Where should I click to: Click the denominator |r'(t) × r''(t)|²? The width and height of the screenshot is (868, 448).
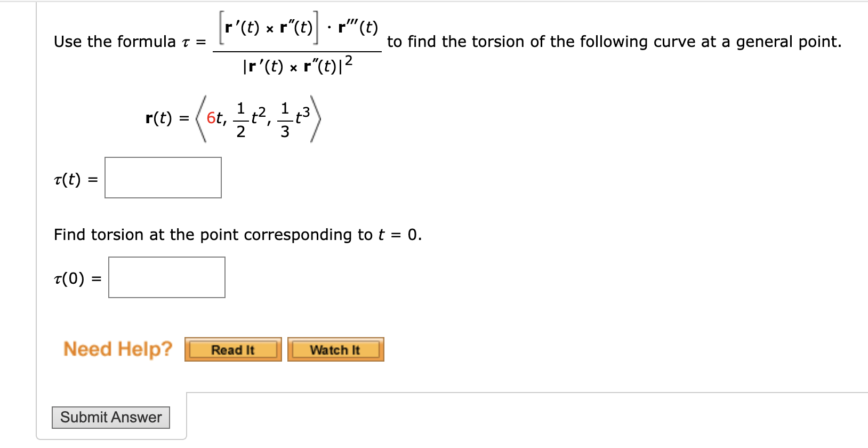pyautogui.click(x=296, y=64)
